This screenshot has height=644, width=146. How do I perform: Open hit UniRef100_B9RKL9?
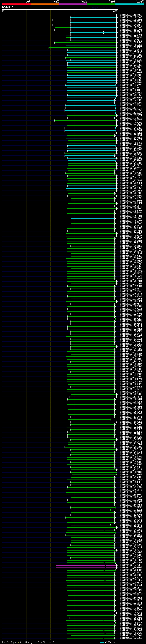point(131,15)
